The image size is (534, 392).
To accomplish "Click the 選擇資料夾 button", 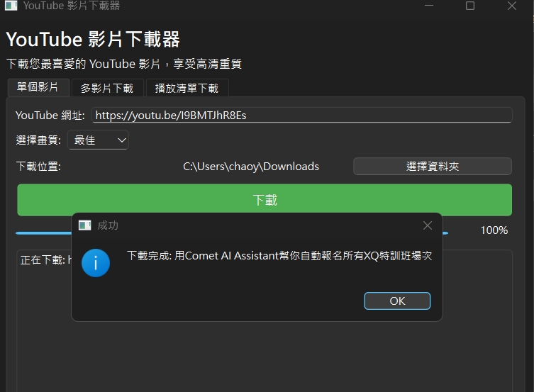I will point(432,167).
